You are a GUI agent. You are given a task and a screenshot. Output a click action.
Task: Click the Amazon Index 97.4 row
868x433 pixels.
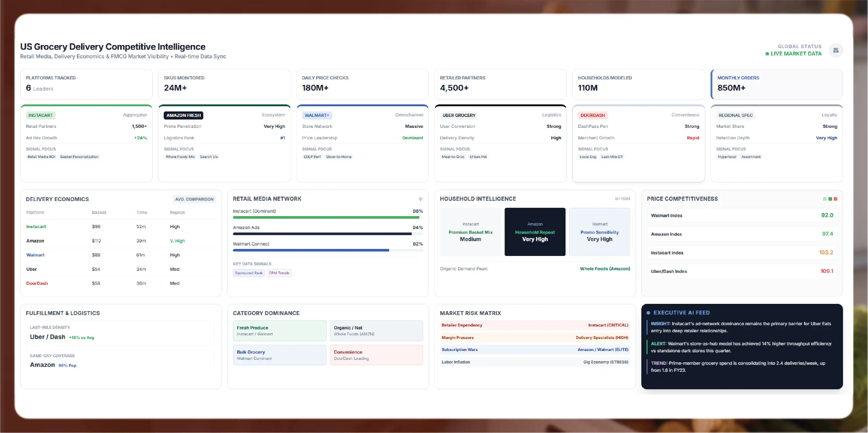coord(742,234)
